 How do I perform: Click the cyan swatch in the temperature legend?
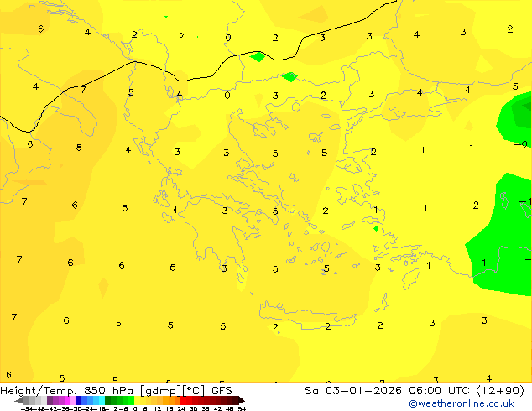point(102,400)
